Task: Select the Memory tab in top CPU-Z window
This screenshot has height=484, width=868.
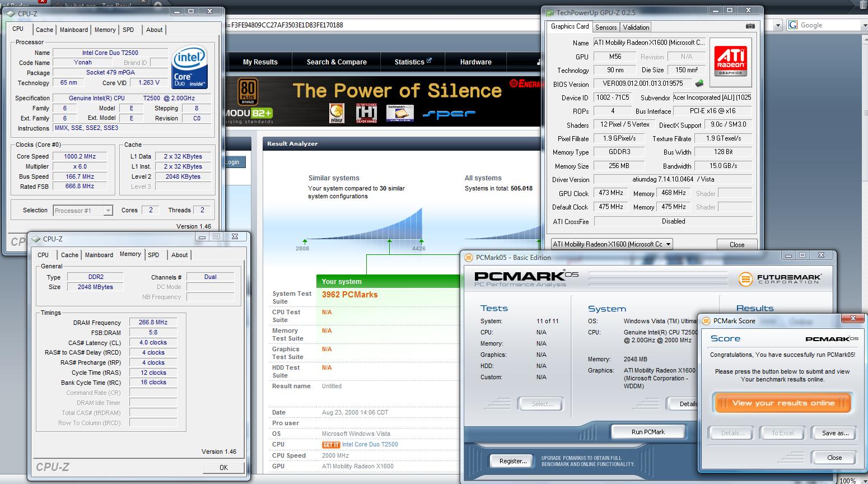Action: 105,30
